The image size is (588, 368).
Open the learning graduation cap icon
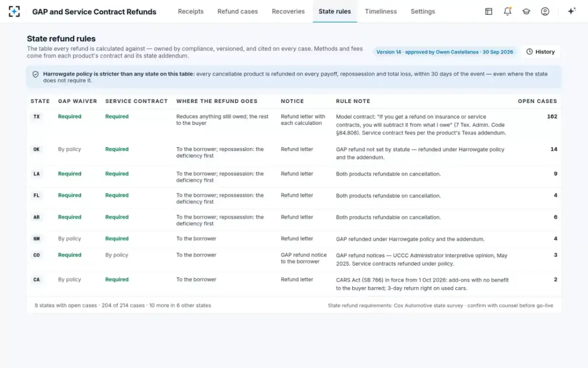click(x=526, y=11)
